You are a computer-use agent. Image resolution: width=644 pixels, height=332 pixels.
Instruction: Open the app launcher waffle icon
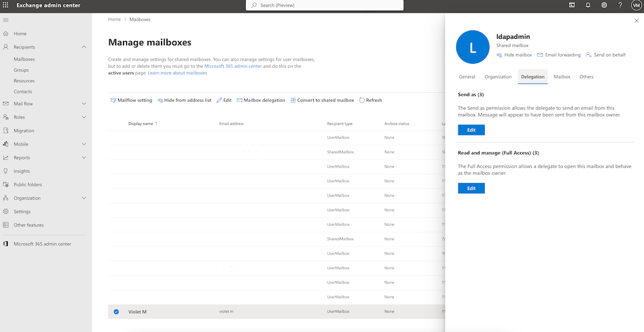[x=6, y=5]
